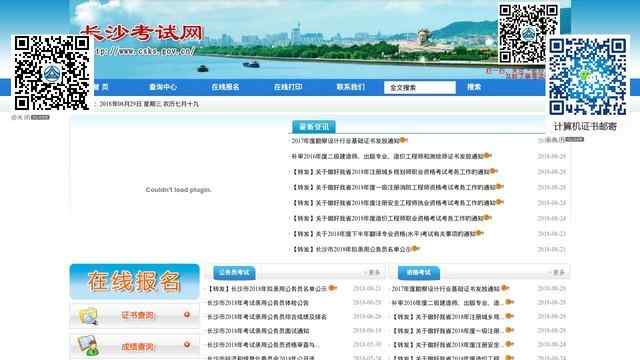Open the 证书查询 button
The width and height of the screenshot is (640, 360).
[x=135, y=316]
